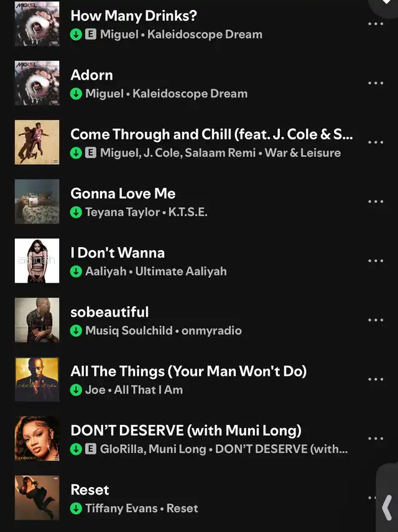398x532 pixels.
Task: Open more options for How Many Drinks?
Action: click(376, 24)
